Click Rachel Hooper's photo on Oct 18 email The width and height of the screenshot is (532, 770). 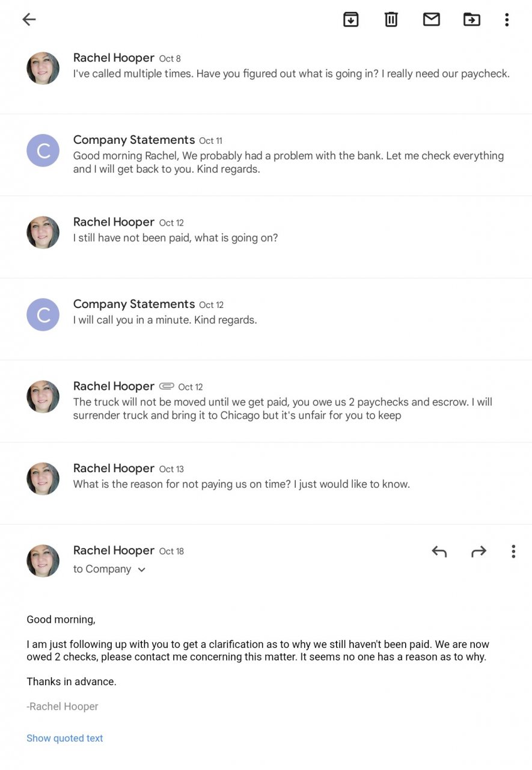[43, 561]
